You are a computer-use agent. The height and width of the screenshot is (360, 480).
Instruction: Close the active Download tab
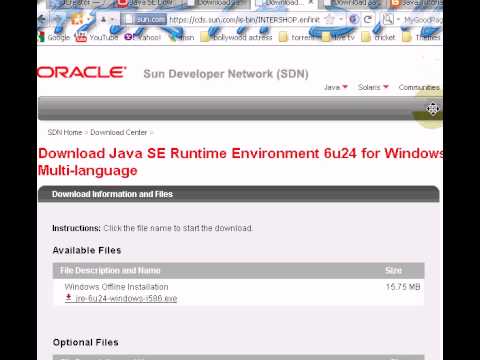point(311,3)
